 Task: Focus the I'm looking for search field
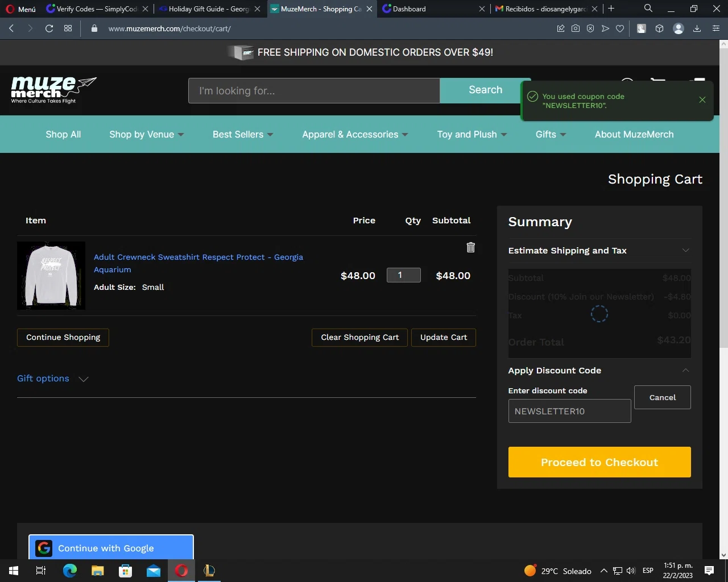tap(314, 91)
